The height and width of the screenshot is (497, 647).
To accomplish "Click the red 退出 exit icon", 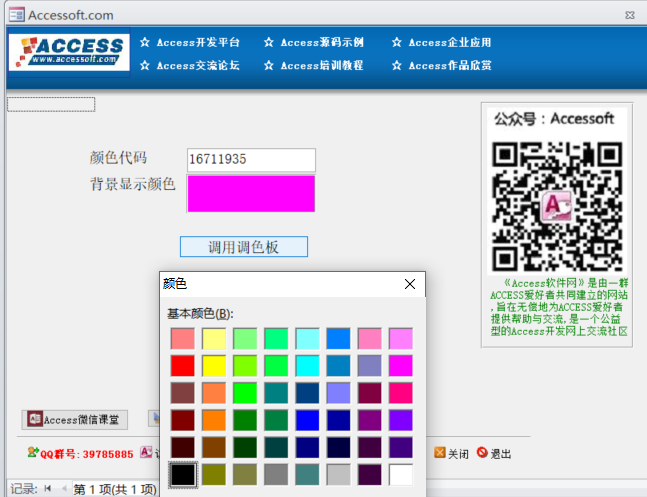I will 482,452.
